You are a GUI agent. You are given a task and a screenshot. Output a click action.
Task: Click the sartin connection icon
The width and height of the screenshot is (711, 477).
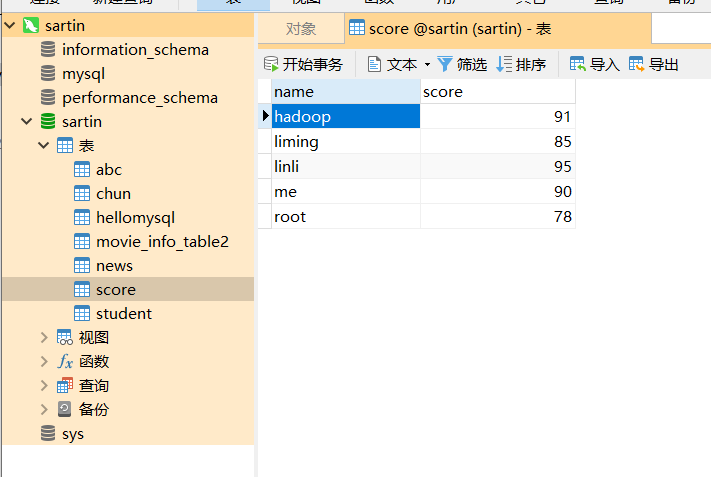click(31, 25)
